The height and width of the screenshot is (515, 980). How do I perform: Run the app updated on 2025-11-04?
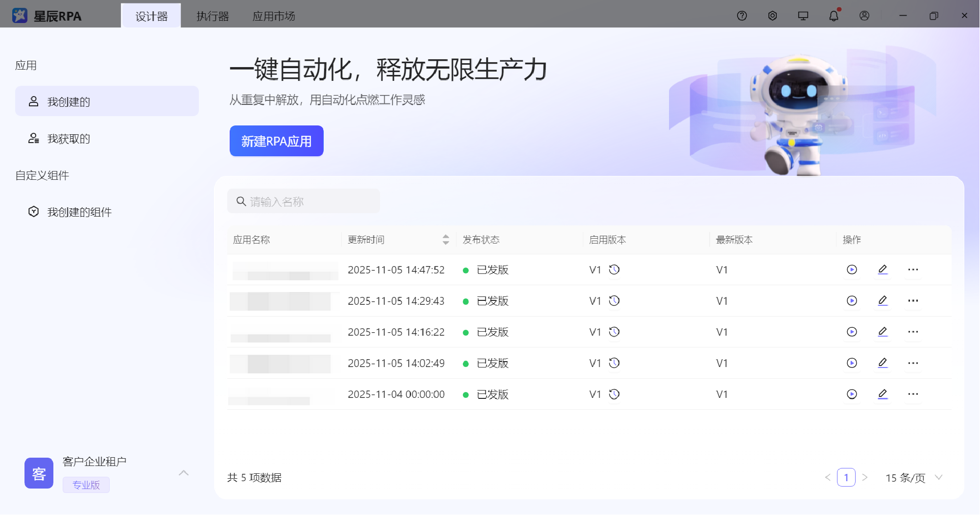point(852,394)
